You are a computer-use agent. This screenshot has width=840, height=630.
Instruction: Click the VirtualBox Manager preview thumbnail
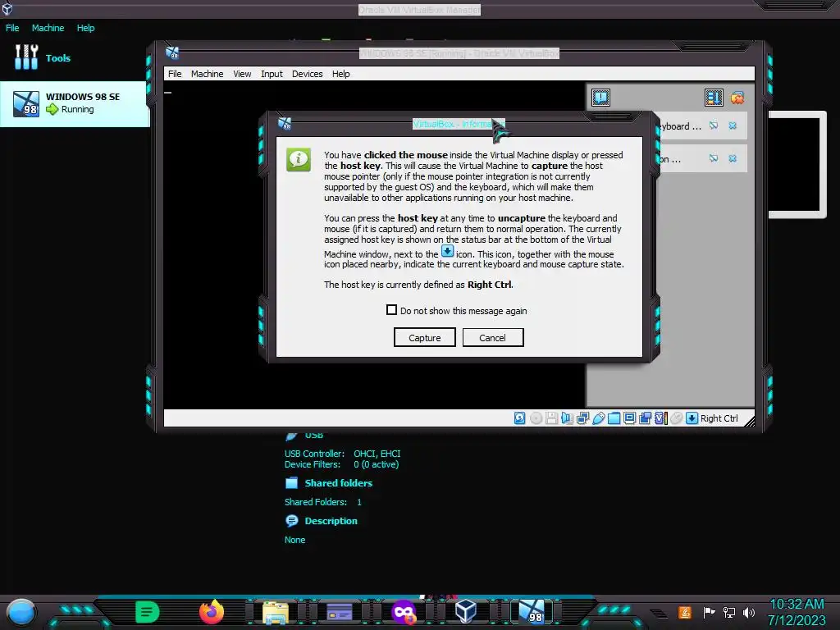[797, 164]
